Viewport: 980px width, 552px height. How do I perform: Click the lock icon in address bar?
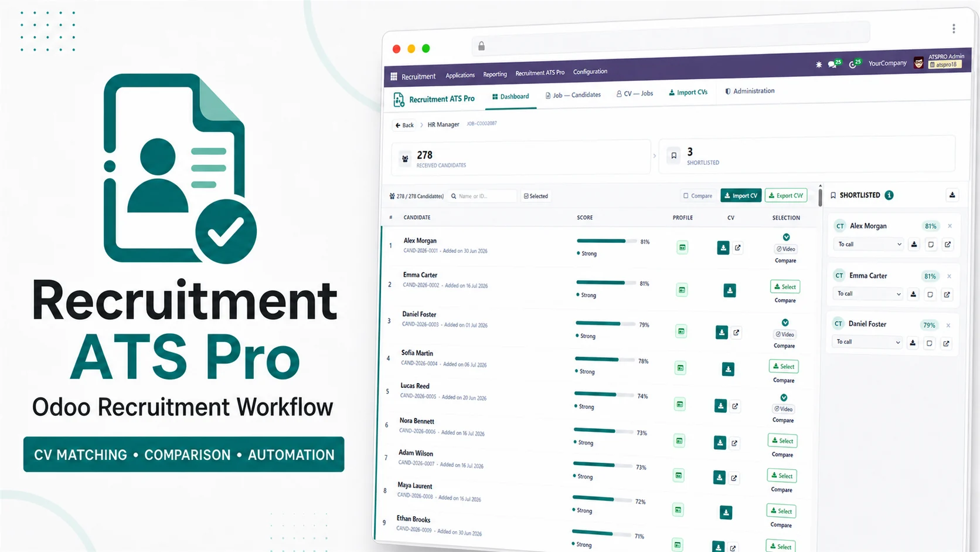click(481, 46)
